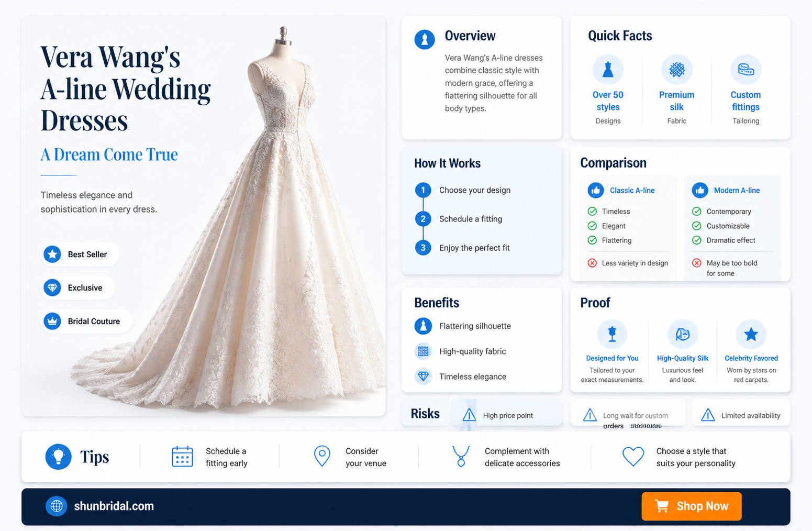This screenshot has width=812, height=531.
Task: Click the Flattering silhouette benefit icon
Action: click(423, 326)
